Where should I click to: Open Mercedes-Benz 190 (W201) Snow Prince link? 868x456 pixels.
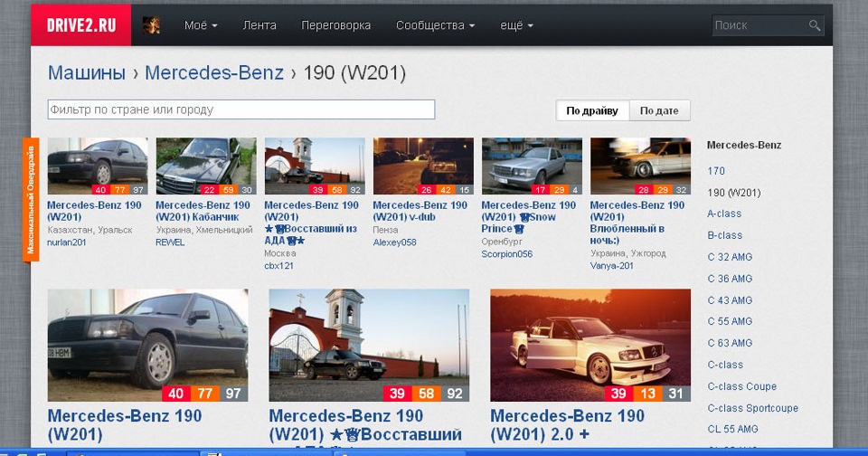click(529, 216)
